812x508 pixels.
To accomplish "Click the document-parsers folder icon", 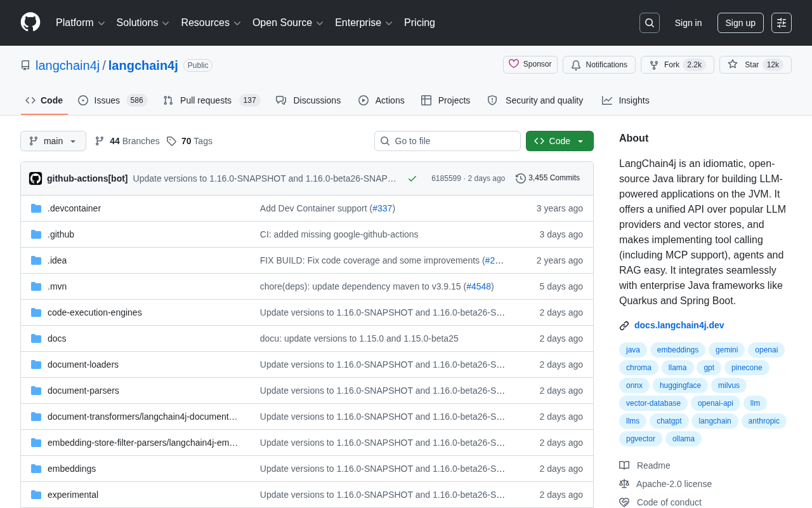I will (x=36, y=391).
